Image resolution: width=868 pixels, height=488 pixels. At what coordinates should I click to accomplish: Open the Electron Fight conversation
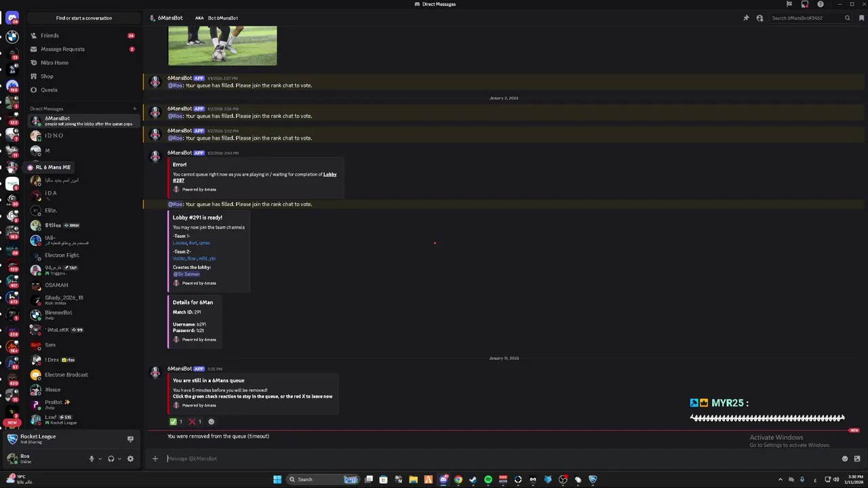(84, 255)
